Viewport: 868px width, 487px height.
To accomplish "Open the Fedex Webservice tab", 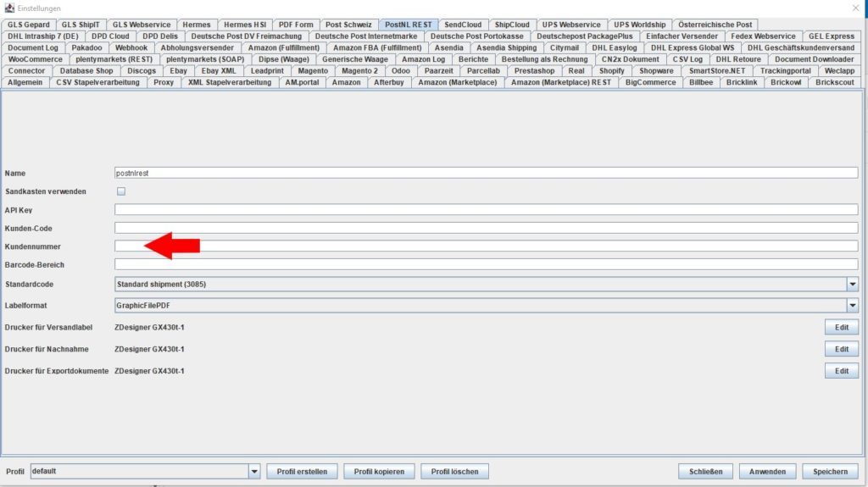I will pyautogui.click(x=763, y=36).
